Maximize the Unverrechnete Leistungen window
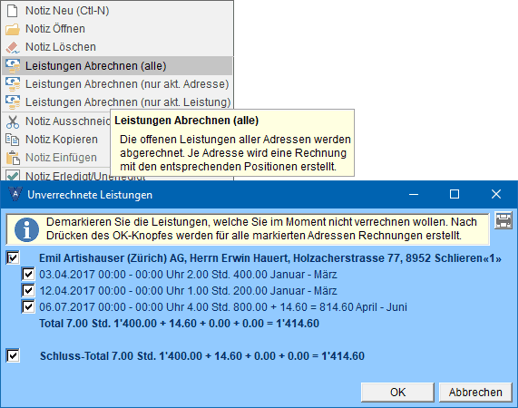Image resolution: width=518 pixels, height=408 pixels. [x=454, y=194]
